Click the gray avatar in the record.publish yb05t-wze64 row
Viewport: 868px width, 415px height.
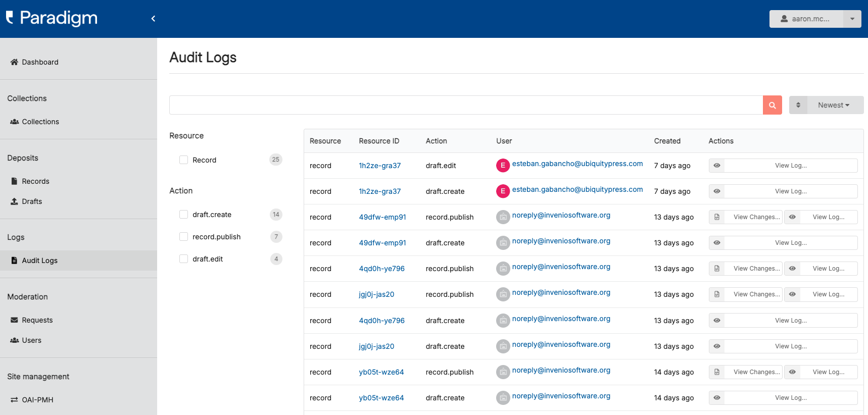pos(503,372)
